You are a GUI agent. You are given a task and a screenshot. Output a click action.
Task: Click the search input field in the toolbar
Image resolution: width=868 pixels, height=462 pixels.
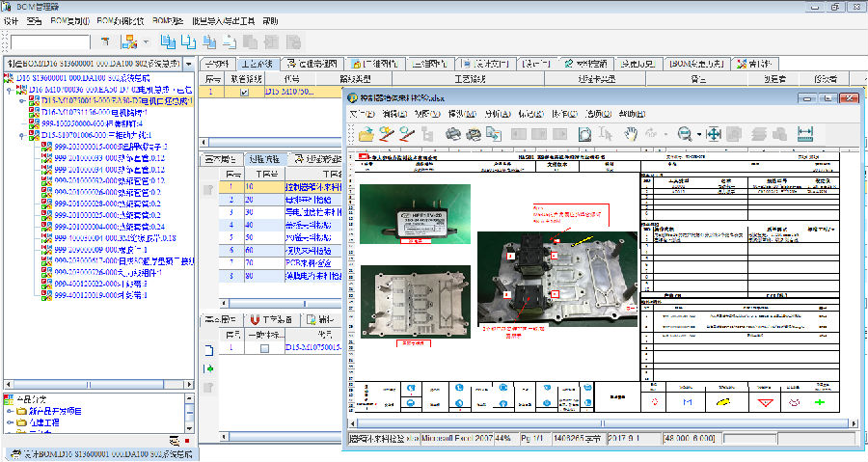[50, 42]
